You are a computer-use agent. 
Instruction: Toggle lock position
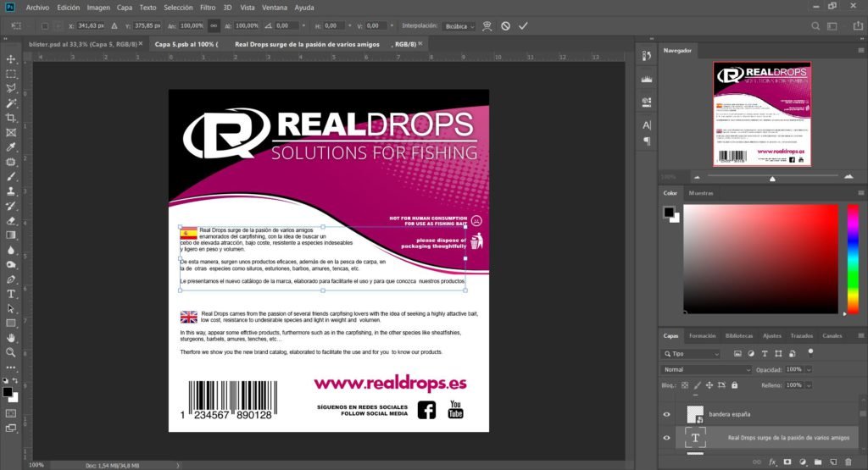click(709, 385)
